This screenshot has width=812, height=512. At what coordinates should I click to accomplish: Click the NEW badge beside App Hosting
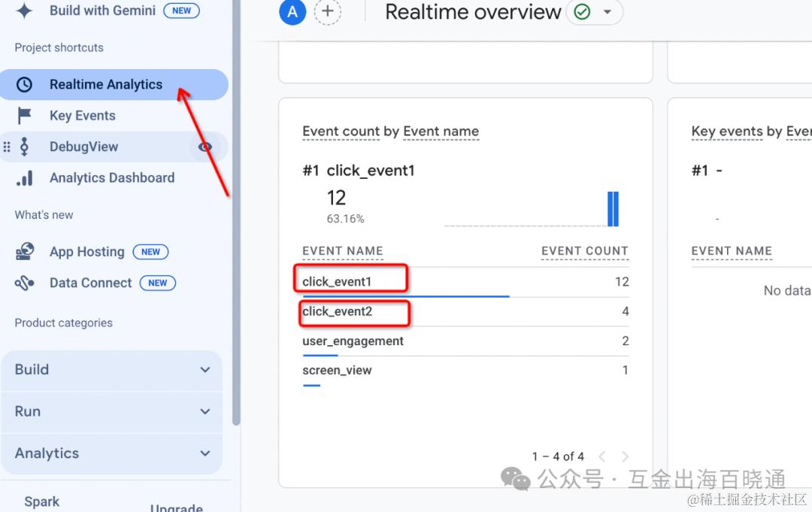(150, 252)
